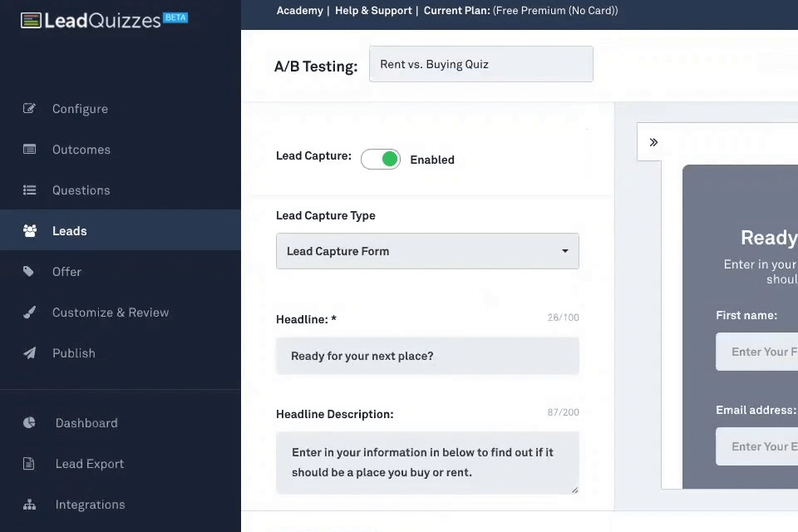Click the Outcomes icon in sidebar
Screen dimensions: 798x532
coord(30,150)
